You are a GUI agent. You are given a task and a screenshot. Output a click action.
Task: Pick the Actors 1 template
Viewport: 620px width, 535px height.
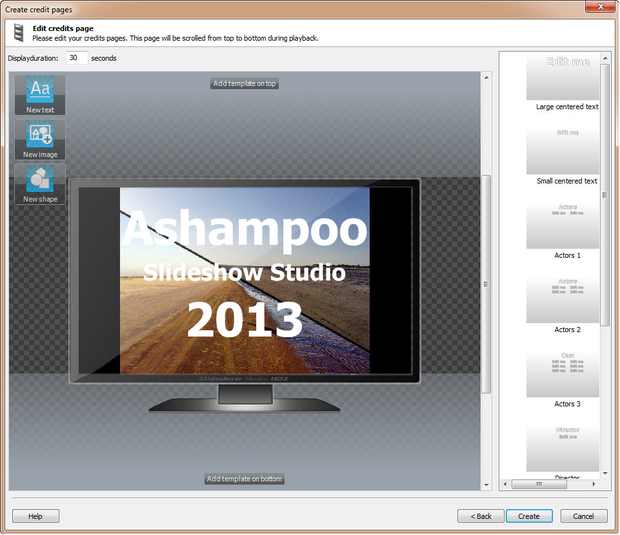563,225
